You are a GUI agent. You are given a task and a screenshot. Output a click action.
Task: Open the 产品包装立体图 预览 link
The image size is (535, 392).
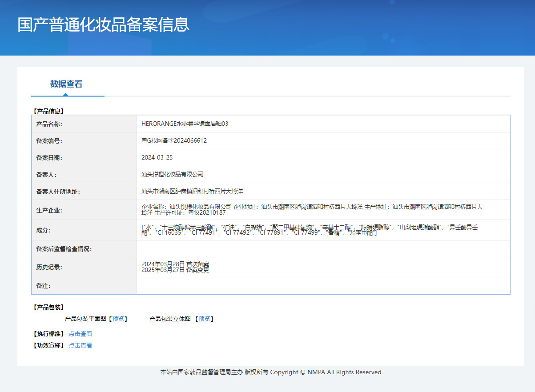[x=204, y=319]
